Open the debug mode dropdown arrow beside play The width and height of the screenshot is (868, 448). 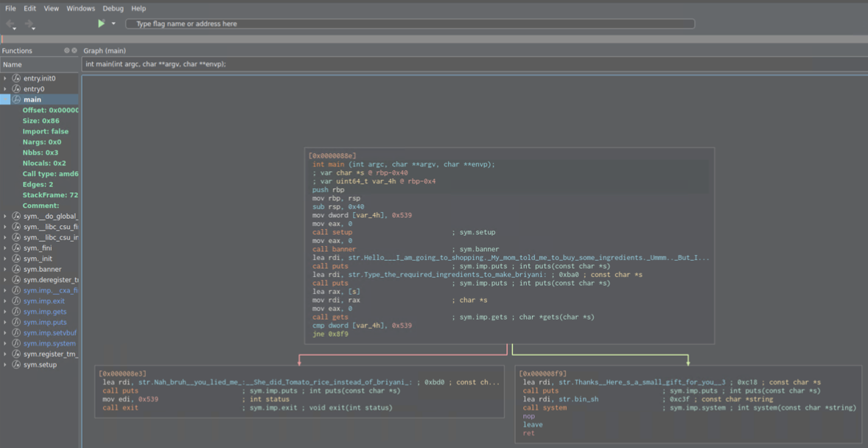[113, 24]
